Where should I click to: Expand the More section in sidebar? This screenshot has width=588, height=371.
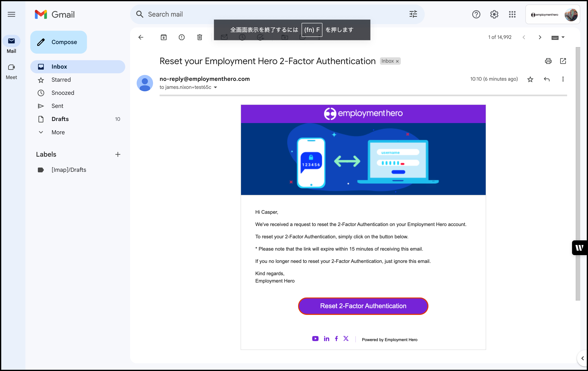point(58,132)
